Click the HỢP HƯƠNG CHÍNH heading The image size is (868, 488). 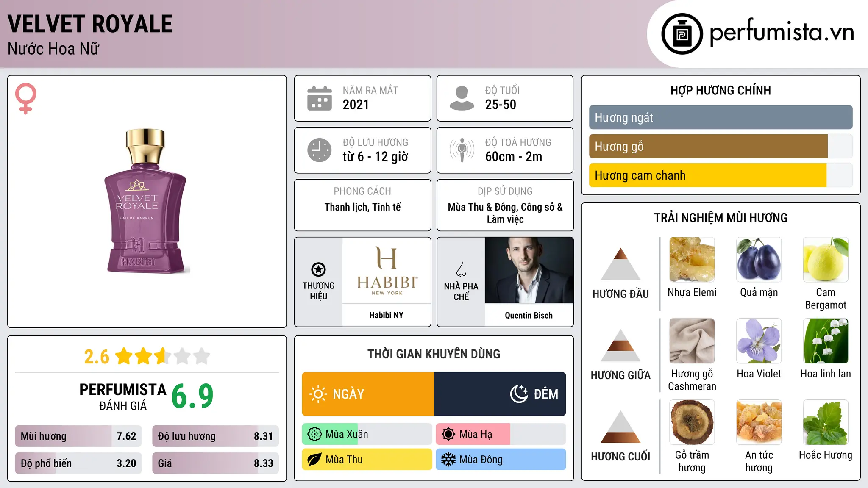721,90
